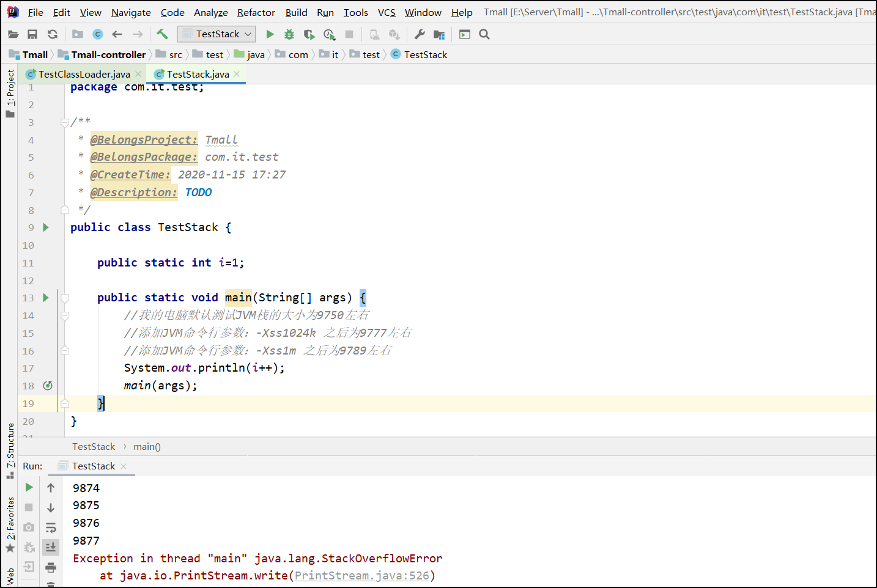Click the Tmall-controller breadcrumb
The image size is (877, 588).
click(102, 54)
